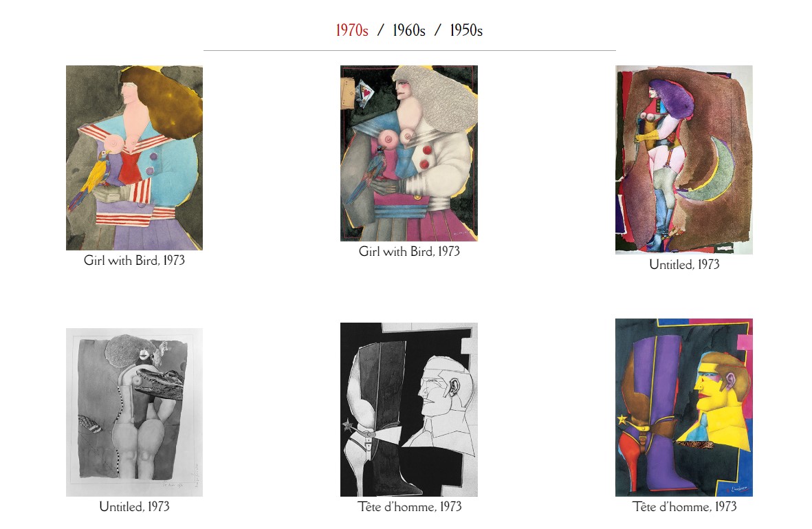Click Untitled, 1973 caption under grayscale artwork
The width and height of the screenshot is (812, 529).
134,506
